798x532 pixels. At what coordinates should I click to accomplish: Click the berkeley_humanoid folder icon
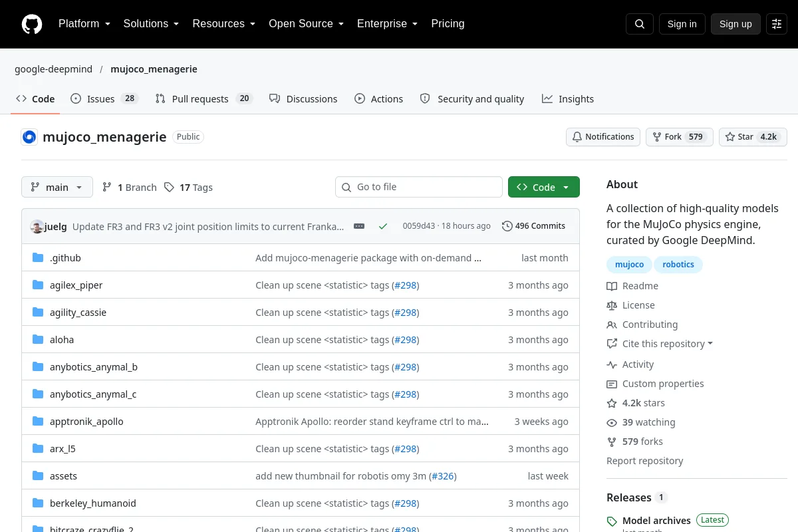click(38, 503)
